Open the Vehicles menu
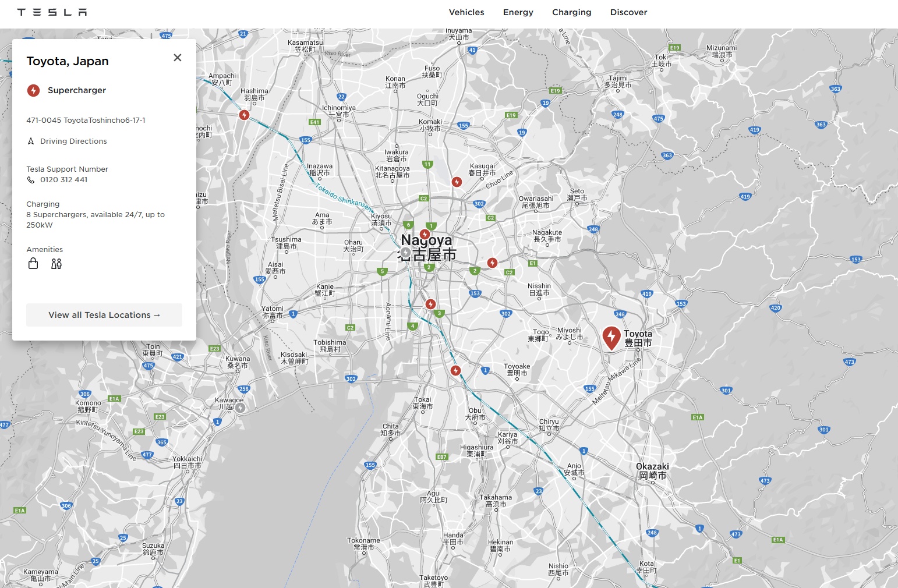898x588 pixels. [466, 12]
